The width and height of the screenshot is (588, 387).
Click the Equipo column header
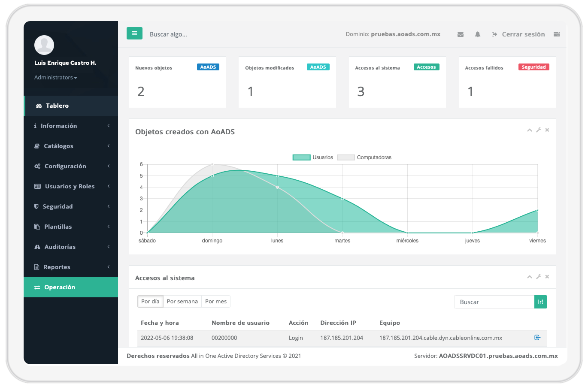click(x=390, y=323)
